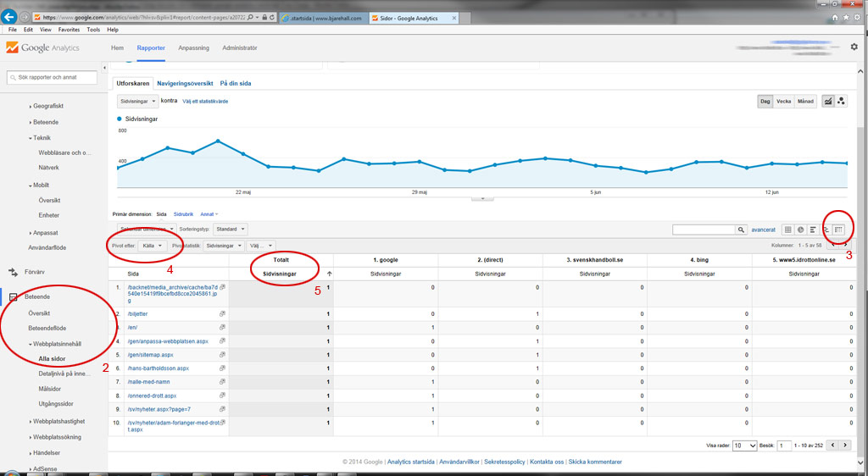Select the motion chart bubbles icon

click(x=841, y=101)
